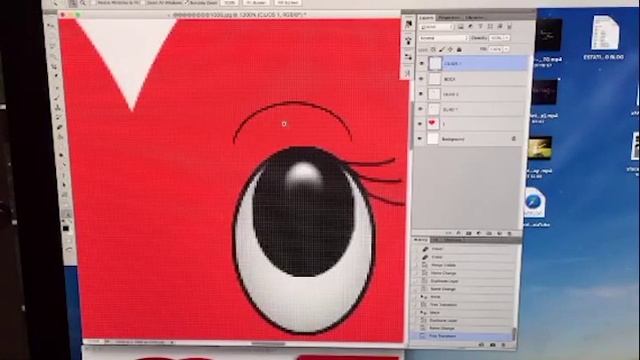Viewport: 640px width, 360px height.
Task: Select the History panel tab
Action: 420,240
